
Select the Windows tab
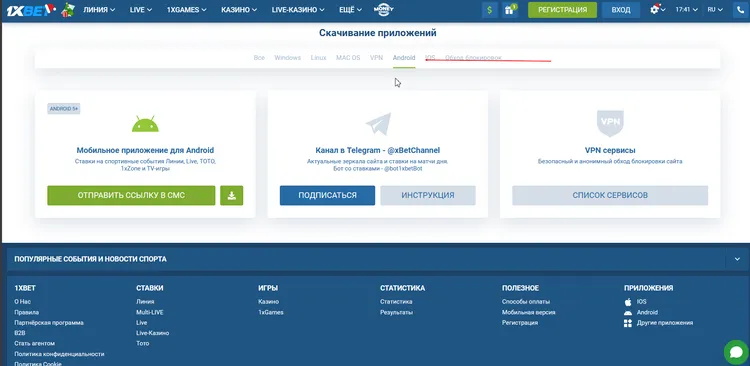pyautogui.click(x=287, y=58)
